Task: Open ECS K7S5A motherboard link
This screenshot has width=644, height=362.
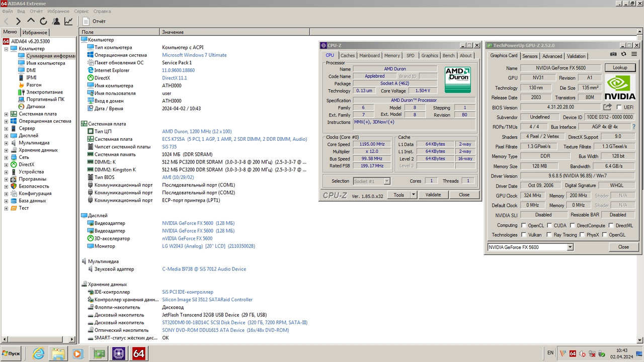Action: [x=234, y=139]
